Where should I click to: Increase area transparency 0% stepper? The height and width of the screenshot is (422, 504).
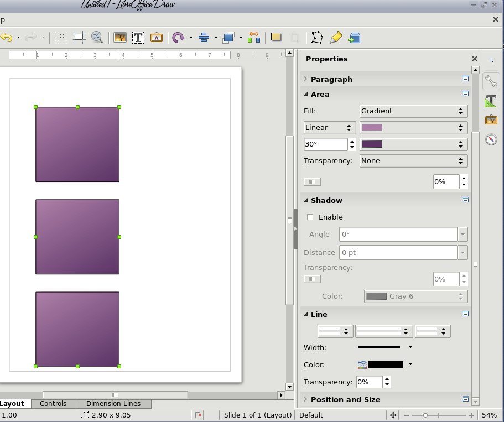pos(464,179)
